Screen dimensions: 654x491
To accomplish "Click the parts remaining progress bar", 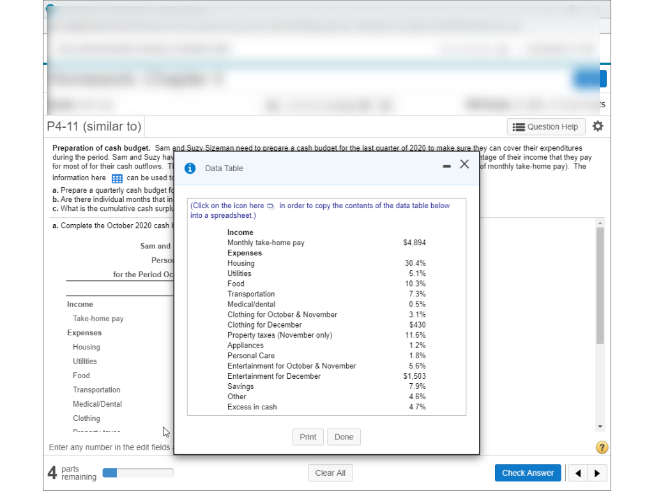I will pos(138,473).
